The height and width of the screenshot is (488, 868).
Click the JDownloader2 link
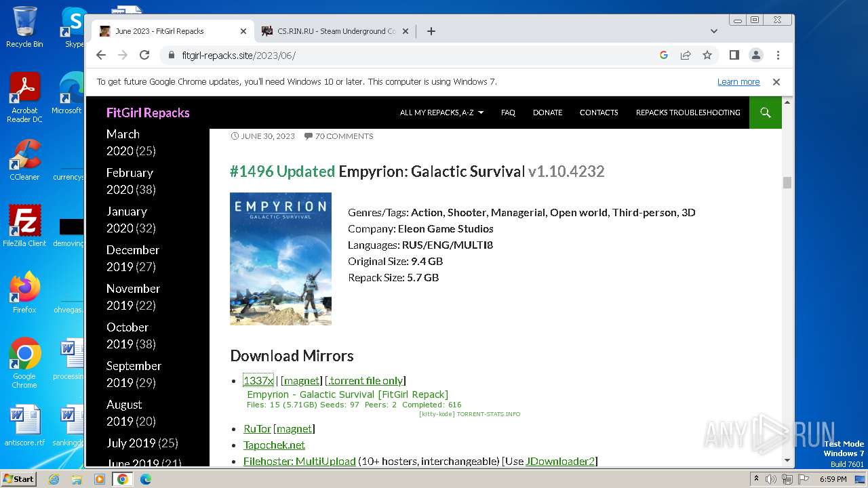point(560,461)
